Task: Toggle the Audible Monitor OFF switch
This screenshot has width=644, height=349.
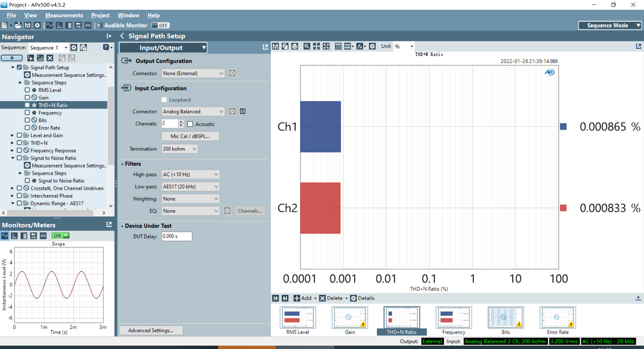Action: point(160,25)
